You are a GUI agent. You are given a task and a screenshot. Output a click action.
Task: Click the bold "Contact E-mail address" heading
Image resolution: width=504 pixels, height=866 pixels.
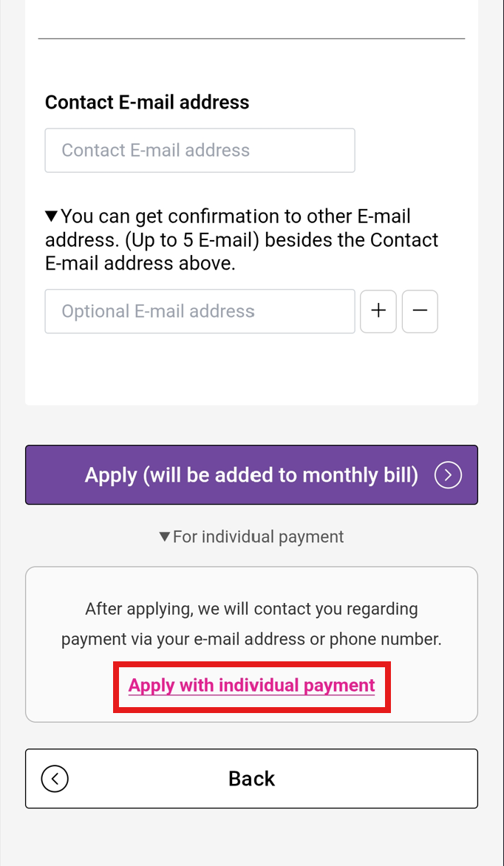147,102
